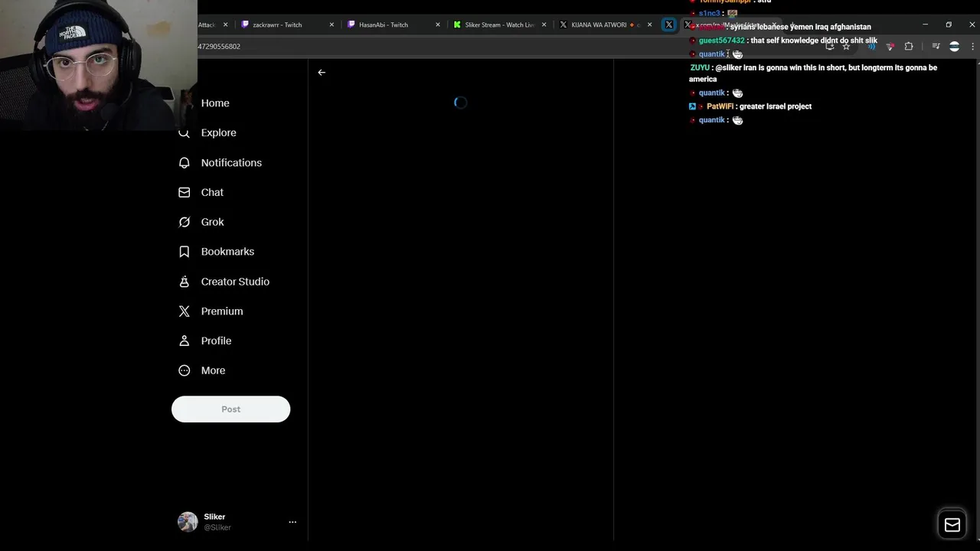Open the floating messages envelope button

click(952, 525)
